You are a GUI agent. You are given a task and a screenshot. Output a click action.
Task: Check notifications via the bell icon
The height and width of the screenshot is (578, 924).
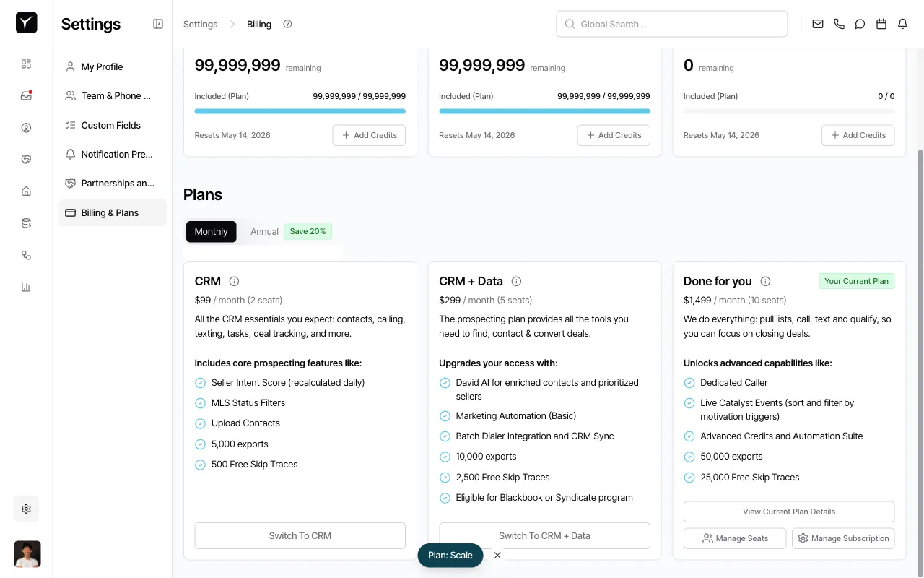[x=902, y=24]
